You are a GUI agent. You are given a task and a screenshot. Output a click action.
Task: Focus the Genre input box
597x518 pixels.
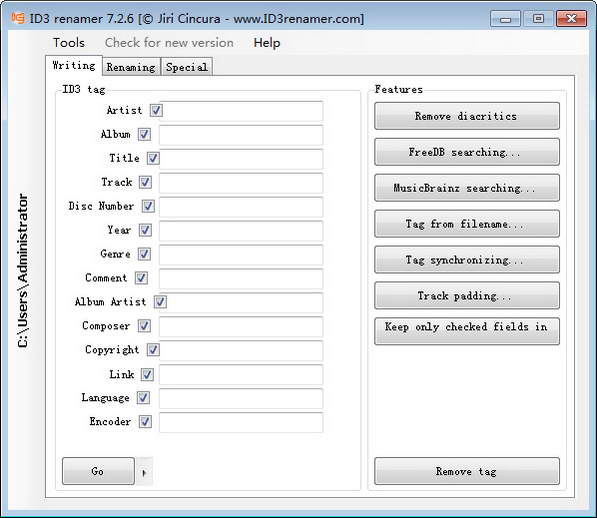click(241, 255)
